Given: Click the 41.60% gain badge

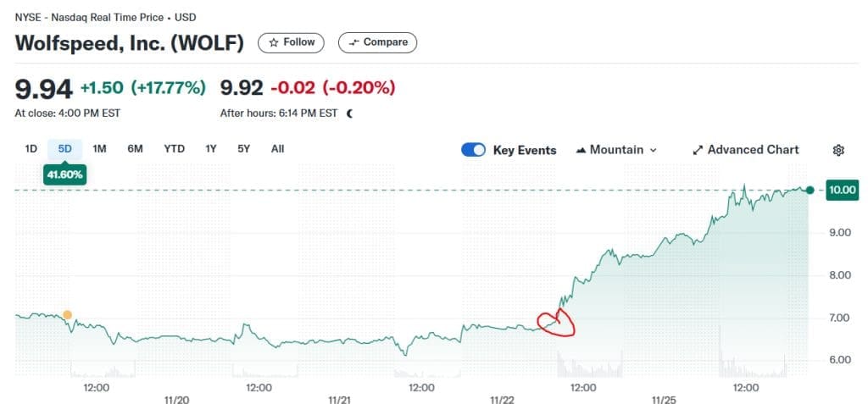Looking at the screenshot, I should (64, 174).
